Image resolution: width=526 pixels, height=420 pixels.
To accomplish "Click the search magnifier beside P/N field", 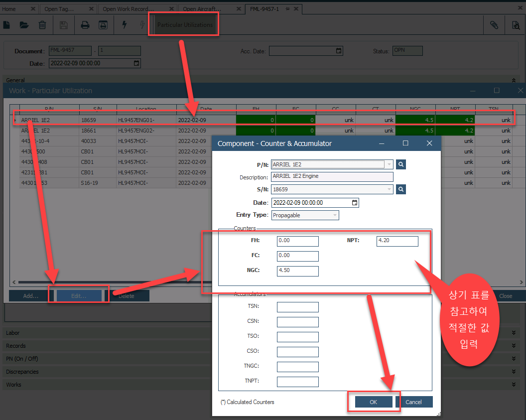I will [401, 164].
